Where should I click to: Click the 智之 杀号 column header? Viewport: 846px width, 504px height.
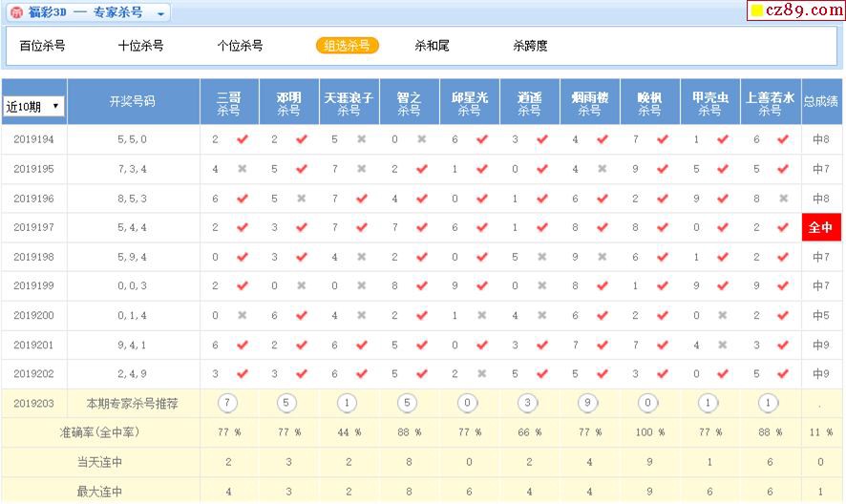(x=409, y=103)
